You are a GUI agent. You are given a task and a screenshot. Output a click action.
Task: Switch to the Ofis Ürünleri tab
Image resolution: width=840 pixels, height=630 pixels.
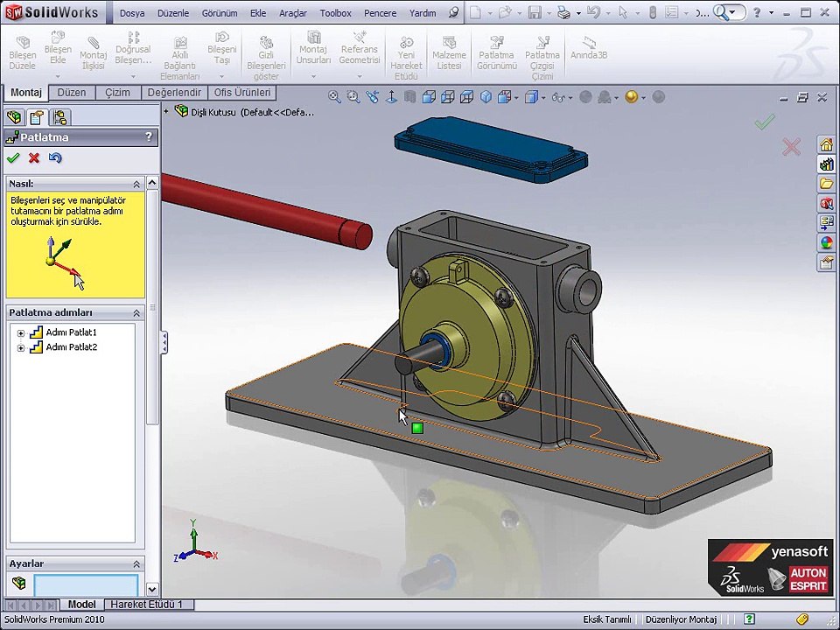(242, 92)
